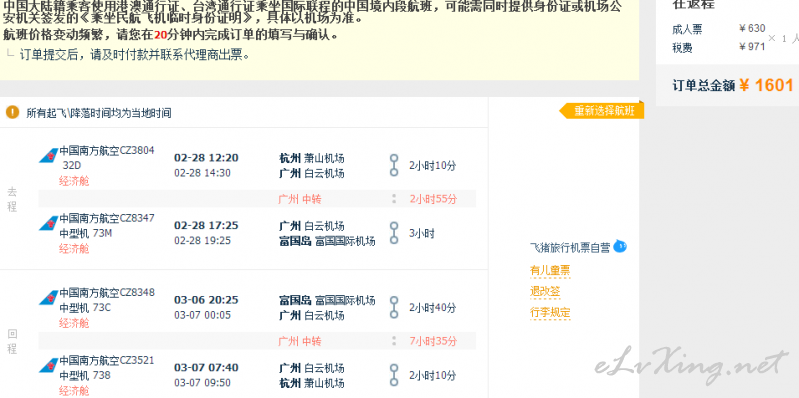This screenshot has width=799, height=398.
Task: Click the dots icon beside 2小时55分 layover
Action: (394, 199)
